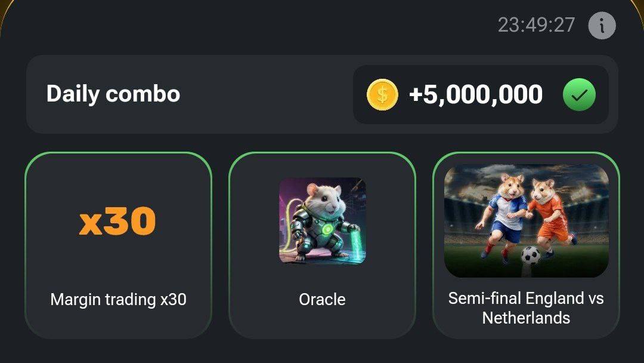Tap the green checkmark badge

pos(579,94)
